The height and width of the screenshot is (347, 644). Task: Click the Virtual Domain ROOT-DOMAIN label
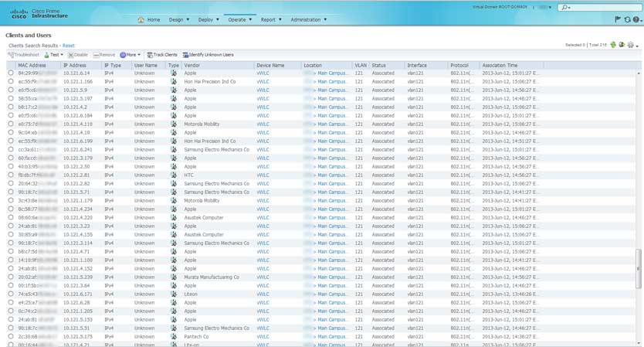[x=500, y=7]
